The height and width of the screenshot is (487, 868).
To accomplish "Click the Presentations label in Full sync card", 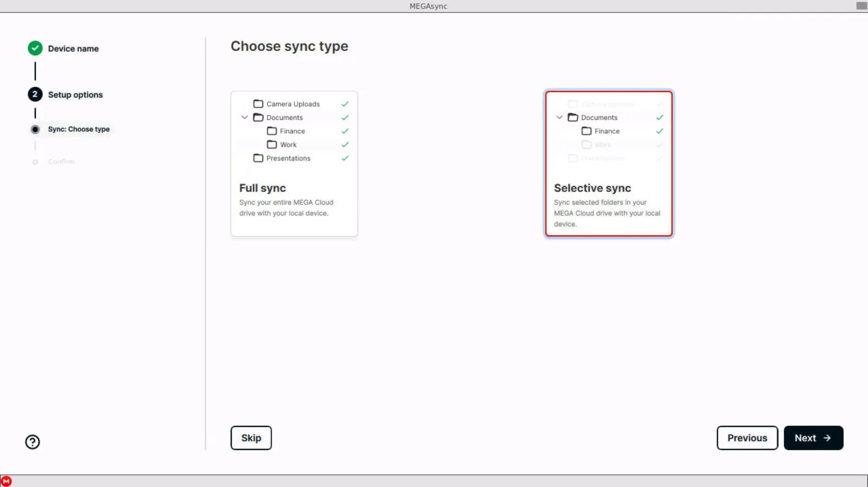I will (289, 158).
